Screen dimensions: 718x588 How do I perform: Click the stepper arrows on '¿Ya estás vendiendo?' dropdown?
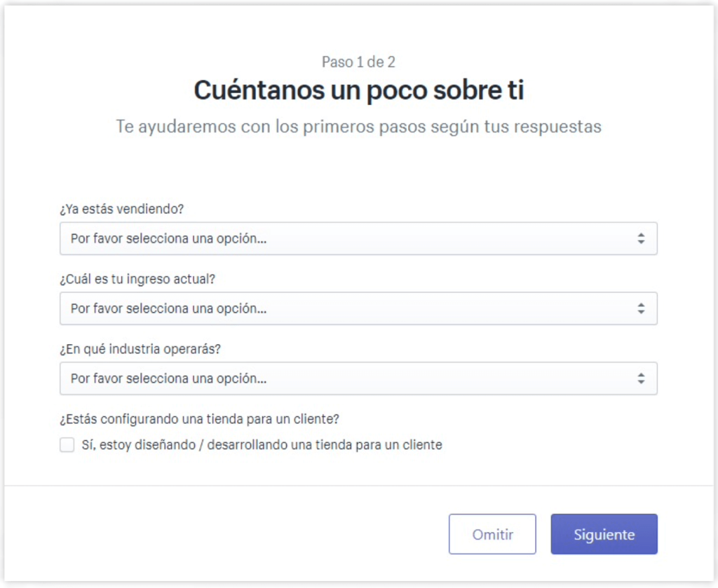pyautogui.click(x=640, y=238)
